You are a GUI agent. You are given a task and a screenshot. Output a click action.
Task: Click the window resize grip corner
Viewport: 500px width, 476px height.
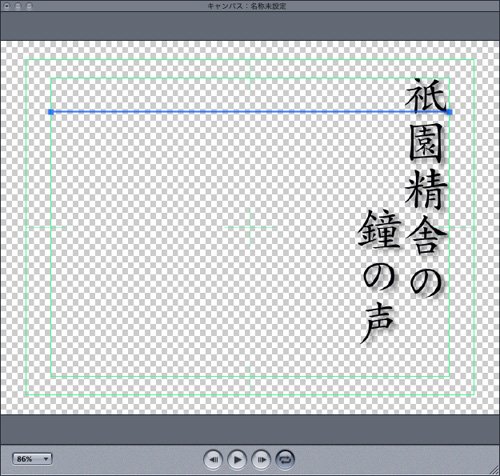pos(495,471)
